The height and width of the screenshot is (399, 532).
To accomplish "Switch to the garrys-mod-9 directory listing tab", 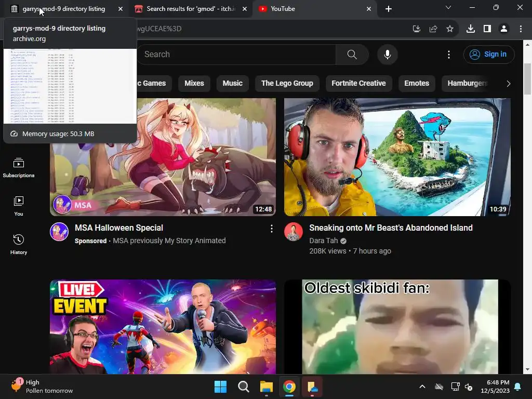I will [64, 9].
